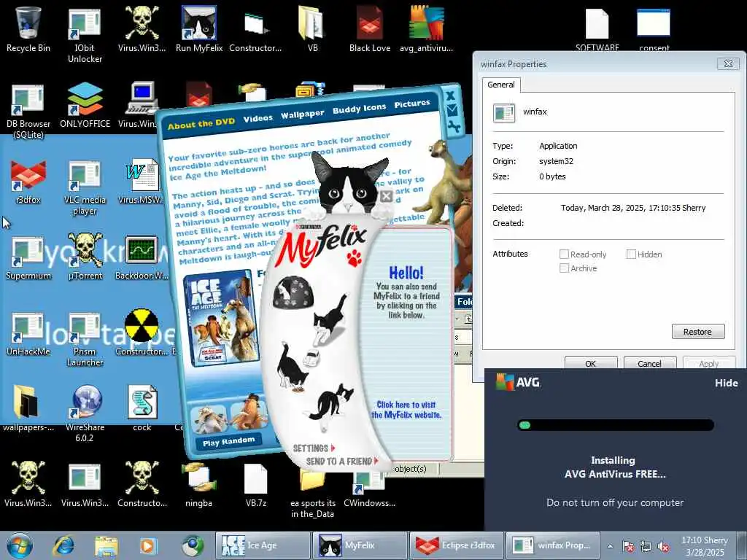This screenshot has width=747, height=560.
Task: Click the AVG installation progress bar
Action: [615, 425]
